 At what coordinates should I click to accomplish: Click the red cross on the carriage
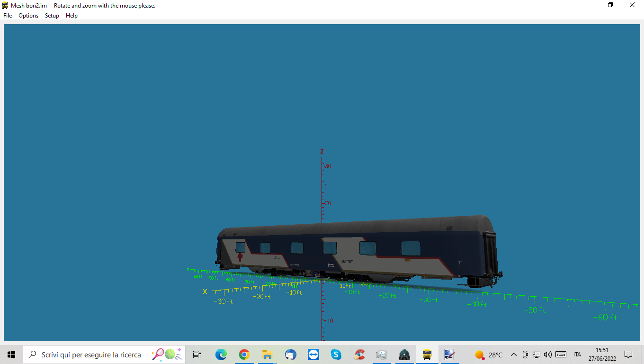240,257
